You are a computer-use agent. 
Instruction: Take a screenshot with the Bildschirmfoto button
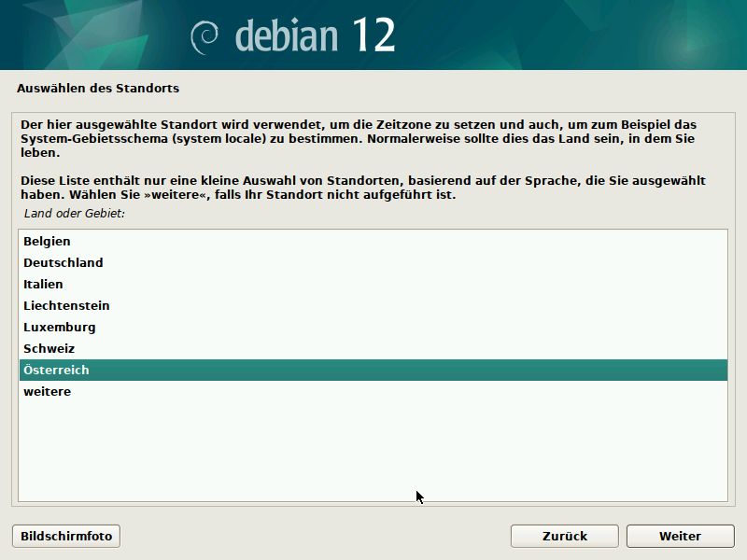pos(66,537)
